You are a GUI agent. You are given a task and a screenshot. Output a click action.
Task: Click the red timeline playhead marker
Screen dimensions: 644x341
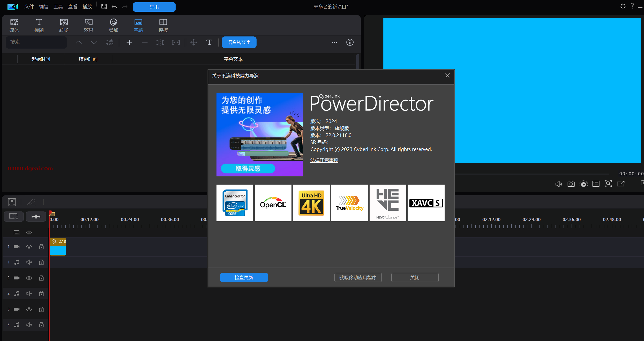52,213
